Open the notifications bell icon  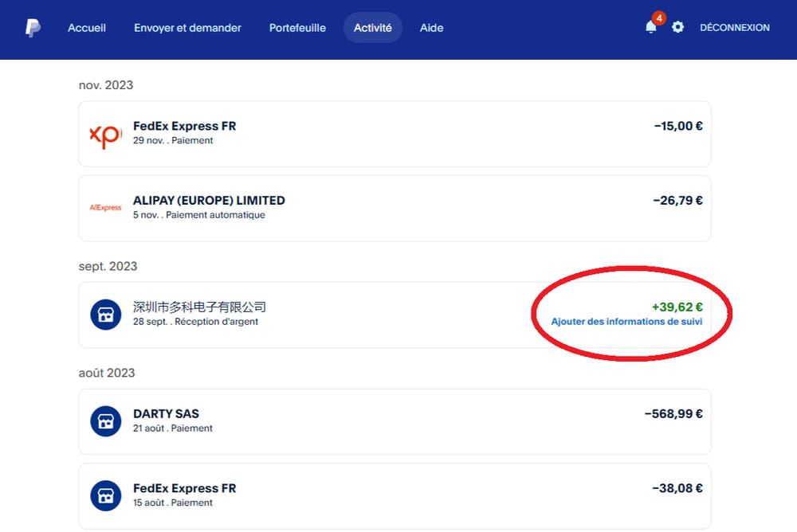pos(650,27)
